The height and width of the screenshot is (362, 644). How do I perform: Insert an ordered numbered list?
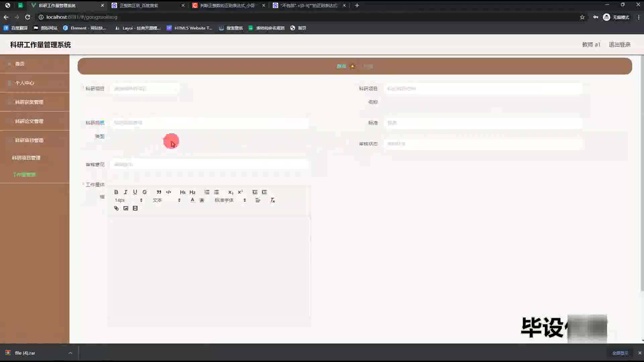coord(207,192)
